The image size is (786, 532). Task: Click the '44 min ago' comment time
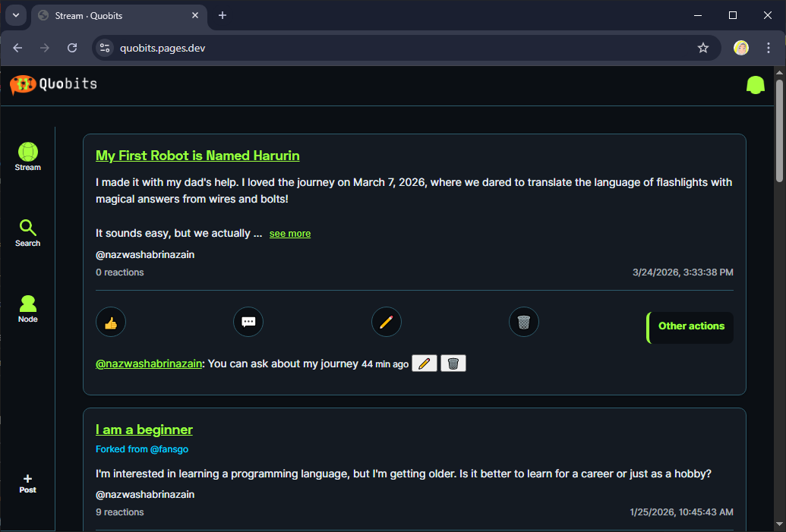click(385, 364)
